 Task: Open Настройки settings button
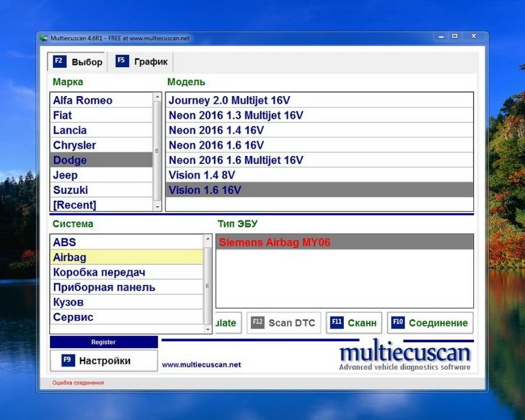pyautogui.click(x=104, y=361)
